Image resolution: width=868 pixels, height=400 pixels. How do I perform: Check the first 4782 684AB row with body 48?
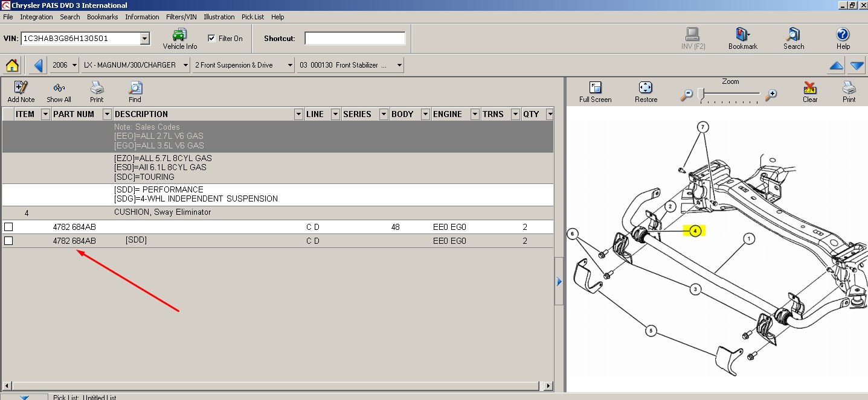coord(8,227)
